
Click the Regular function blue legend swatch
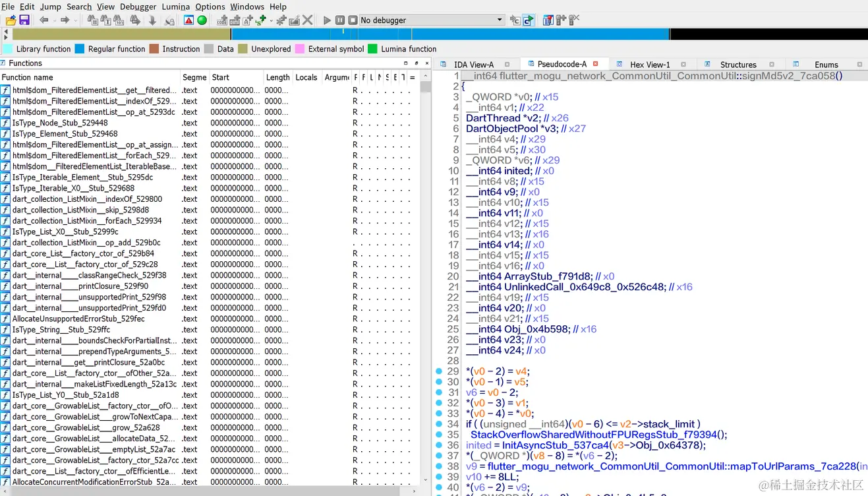tap(80, 49)
